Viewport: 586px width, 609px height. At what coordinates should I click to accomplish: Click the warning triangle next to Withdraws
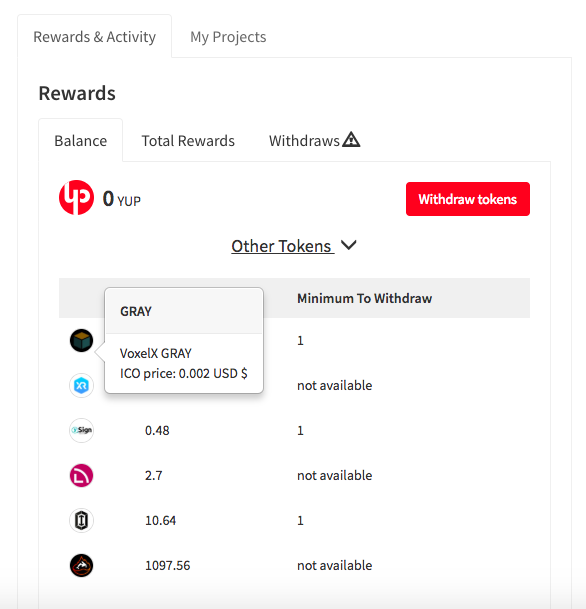(x=351, y=139)
